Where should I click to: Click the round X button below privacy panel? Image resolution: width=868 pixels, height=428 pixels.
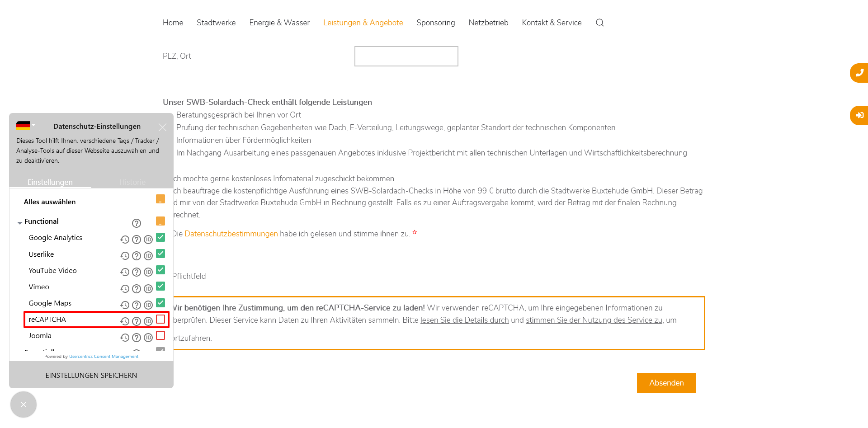[24, 404]
